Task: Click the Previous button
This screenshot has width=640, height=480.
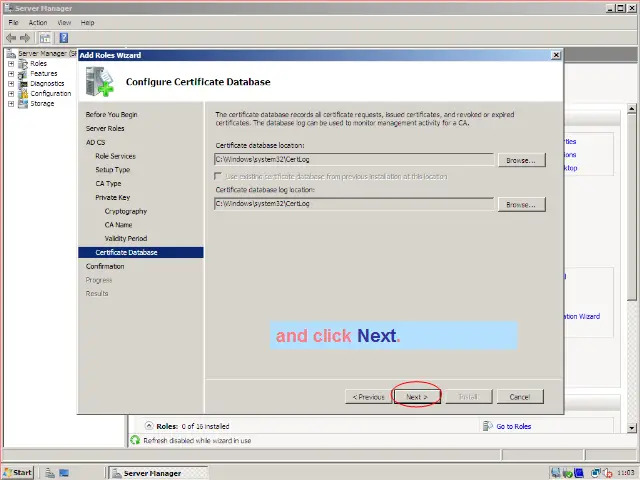Action: (369, 397)
